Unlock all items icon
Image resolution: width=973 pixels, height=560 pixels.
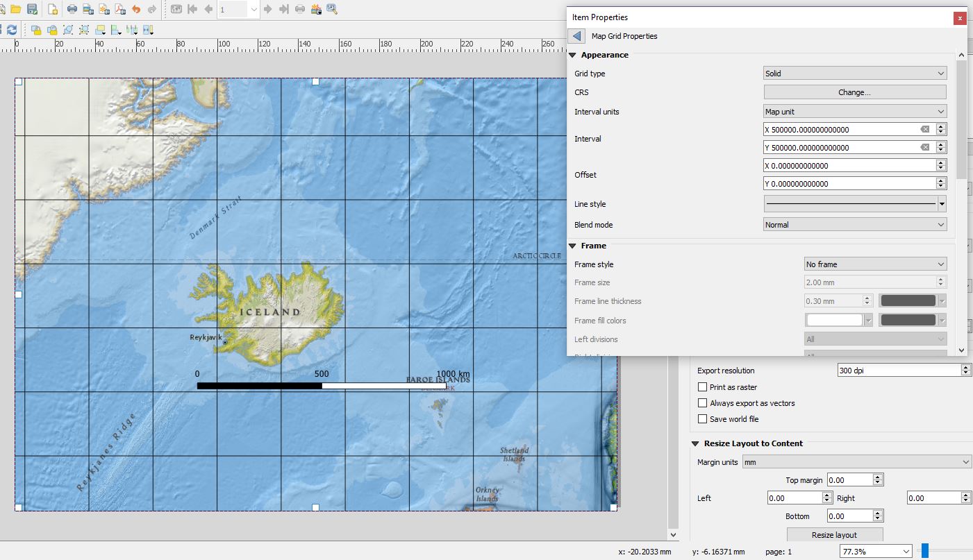[52, 30]
